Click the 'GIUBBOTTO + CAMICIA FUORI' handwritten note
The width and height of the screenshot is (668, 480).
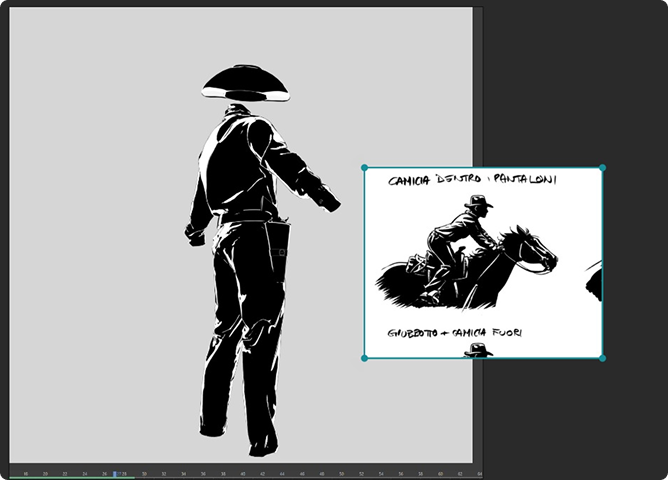457,332
